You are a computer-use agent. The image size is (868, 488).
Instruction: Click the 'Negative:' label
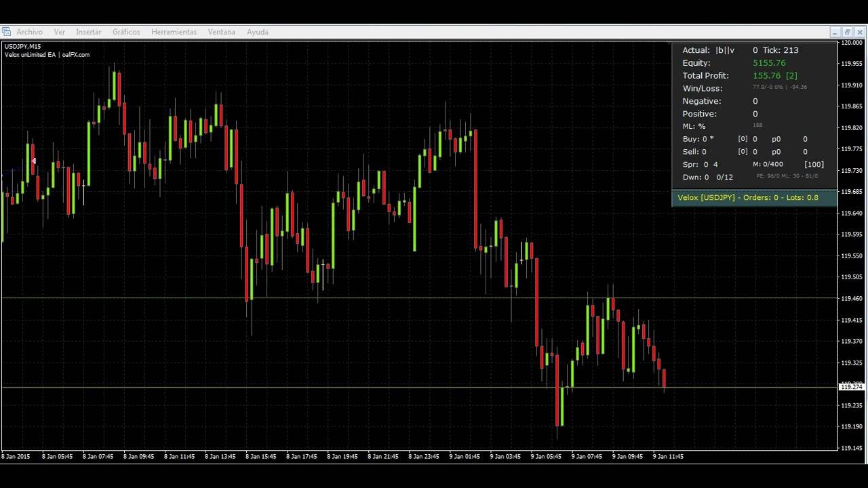click(702, 101)
